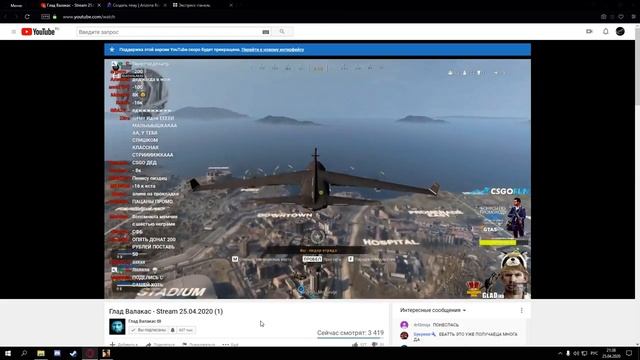Open the create video camera icon
Screen dimensions: 640x360
tap(589, 31)
